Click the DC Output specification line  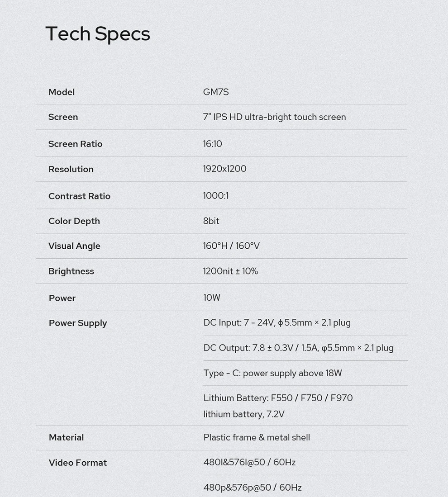[299, 348]
